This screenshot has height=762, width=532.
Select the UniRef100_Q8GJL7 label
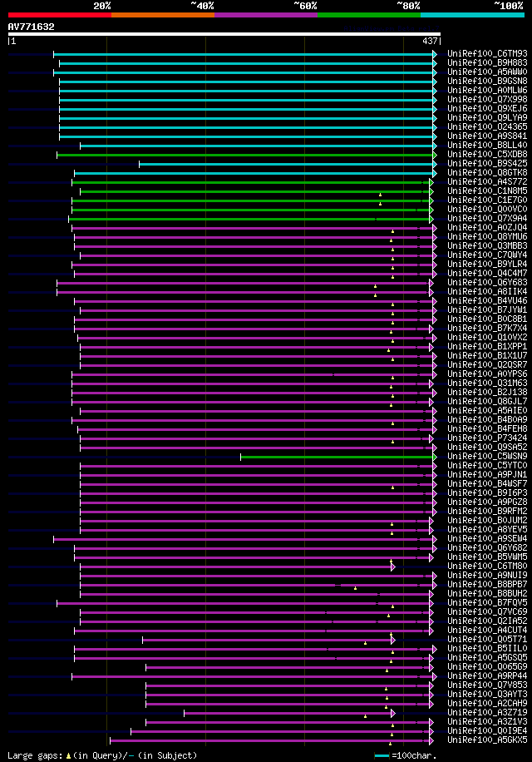point(487,402)
